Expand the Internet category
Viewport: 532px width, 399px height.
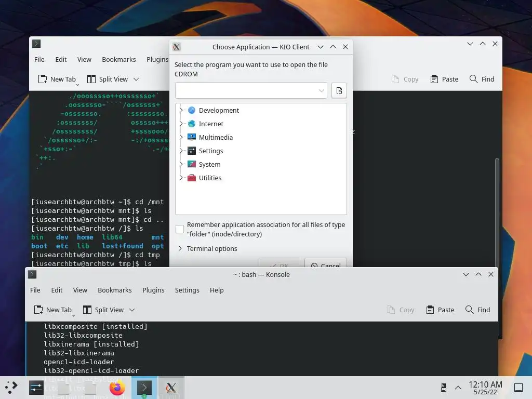click(181, 124)
